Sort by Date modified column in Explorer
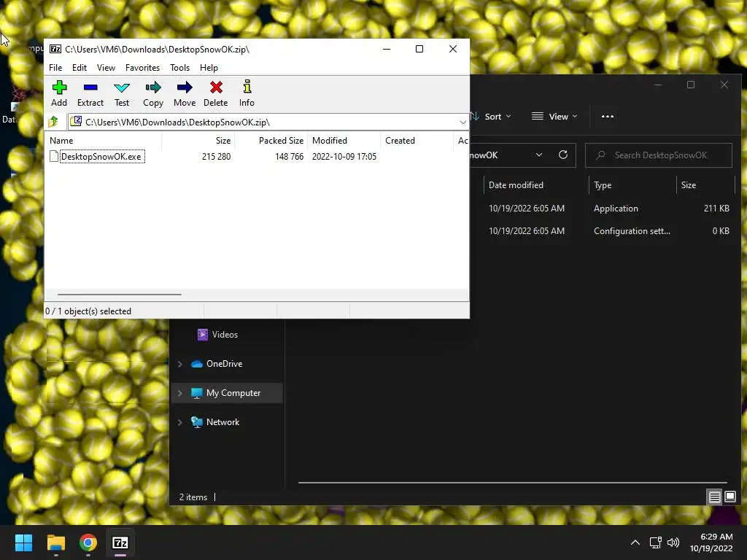Screen dimensions: 747x560 pos(536,184)
